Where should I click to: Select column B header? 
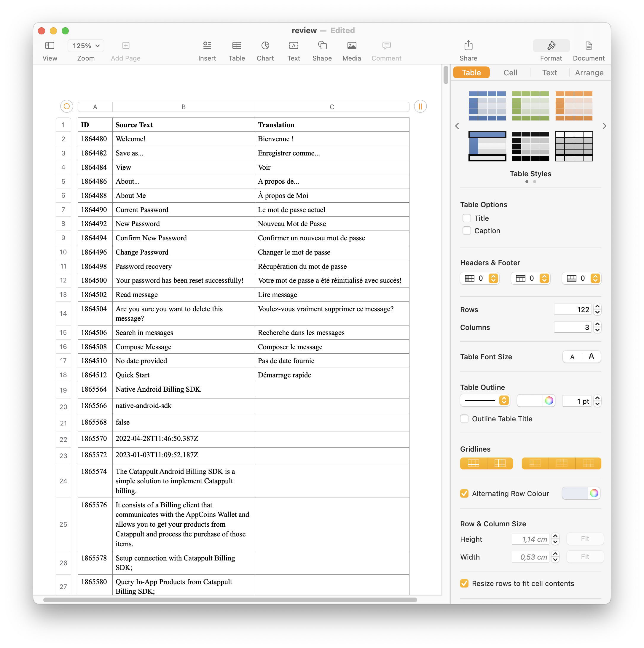point(183,107)
